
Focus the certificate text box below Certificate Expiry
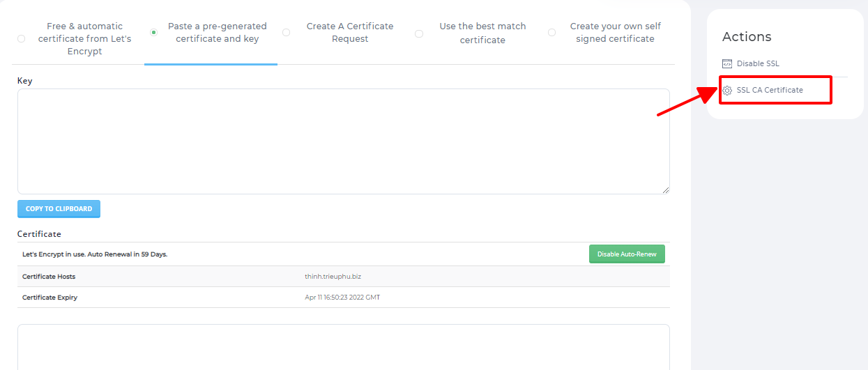click(343, 347)
